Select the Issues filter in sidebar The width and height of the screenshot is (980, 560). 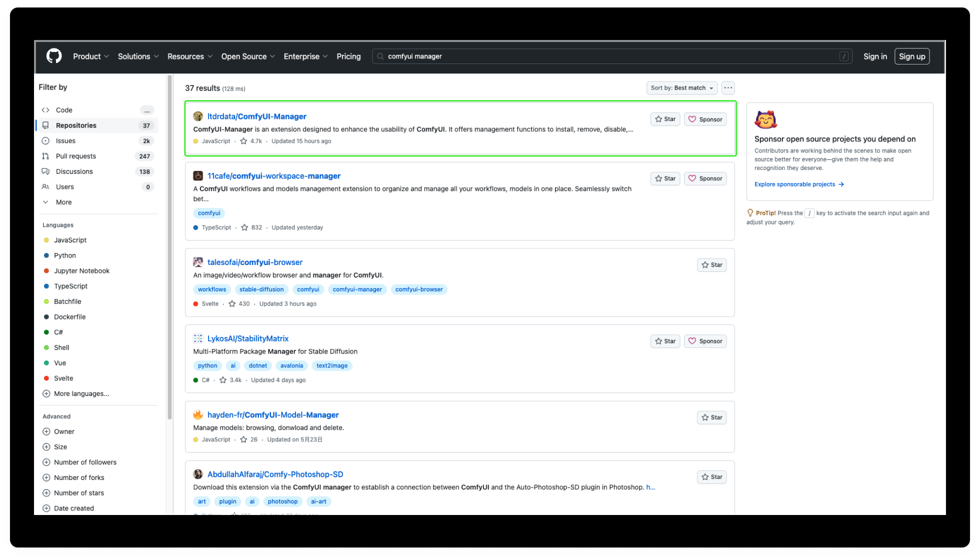coord(65,141)
